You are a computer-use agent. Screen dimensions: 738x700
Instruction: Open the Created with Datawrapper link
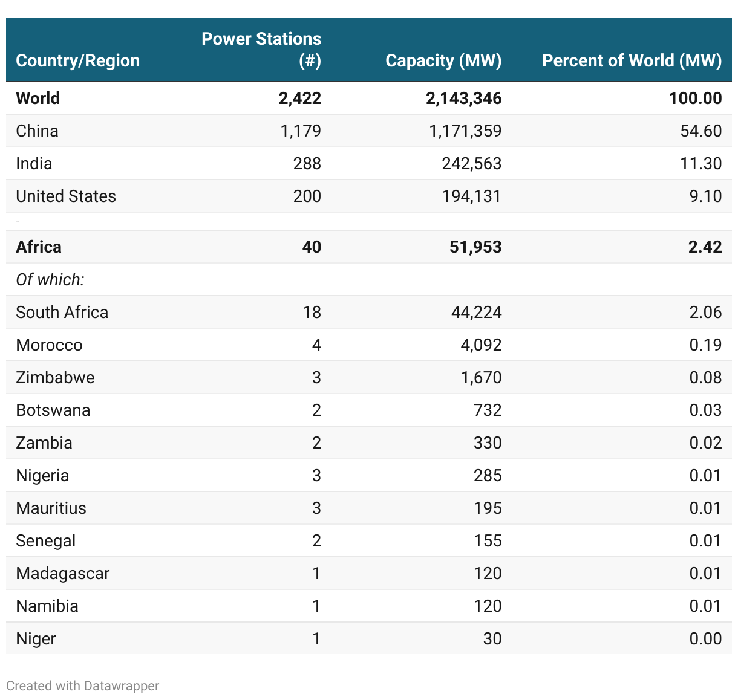coord(83,685)
